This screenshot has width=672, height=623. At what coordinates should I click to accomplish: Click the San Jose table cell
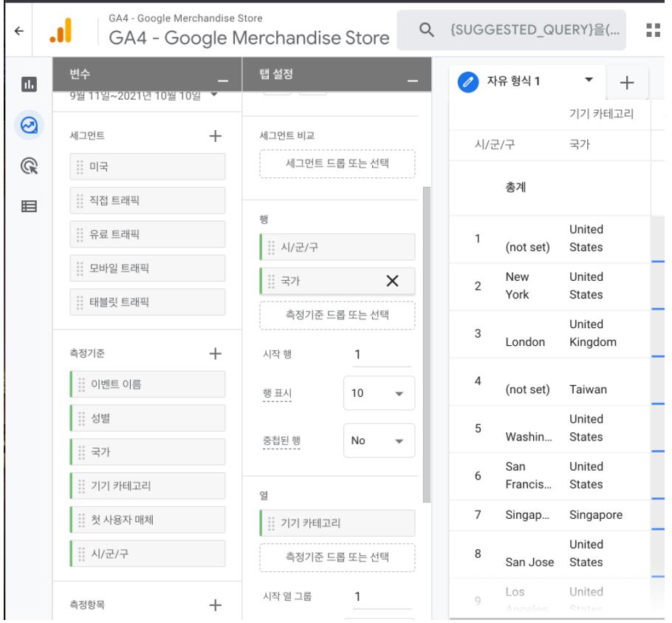coord(529,562)
